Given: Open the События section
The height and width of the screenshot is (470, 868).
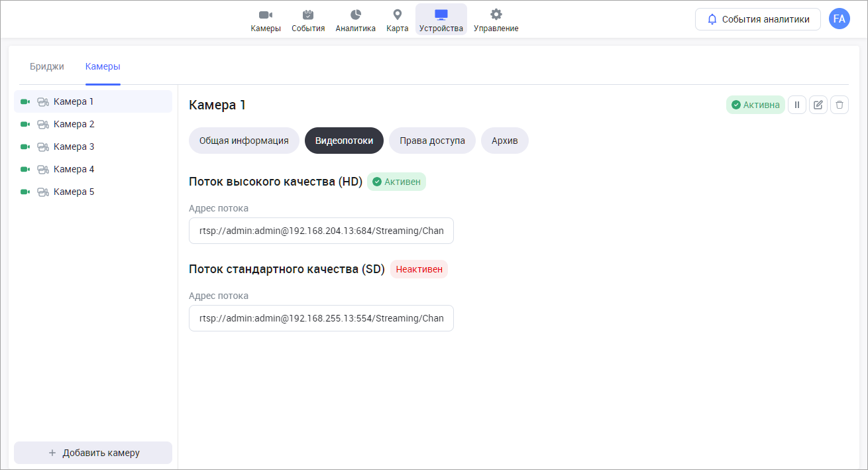Looking at the screenshot, I should tap(308, 20).
